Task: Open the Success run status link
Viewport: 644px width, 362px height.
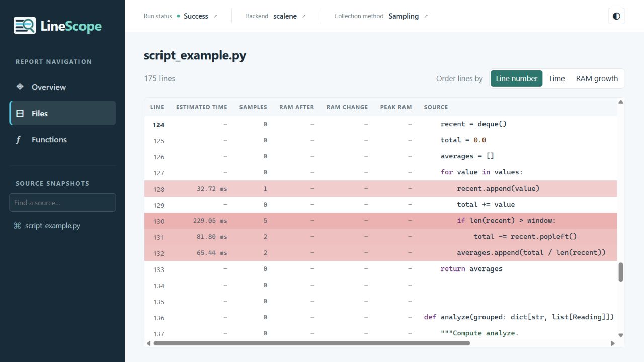Action: 200,16
